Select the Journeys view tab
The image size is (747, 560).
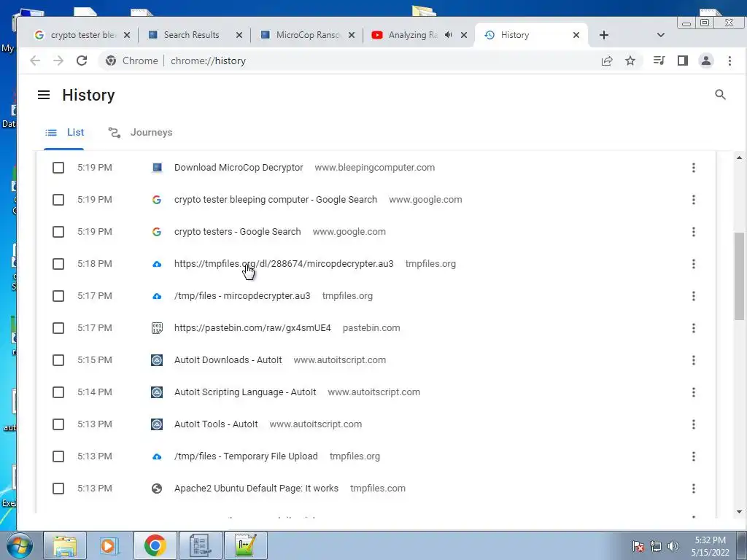pyautogui.click(x=140, y=133)
